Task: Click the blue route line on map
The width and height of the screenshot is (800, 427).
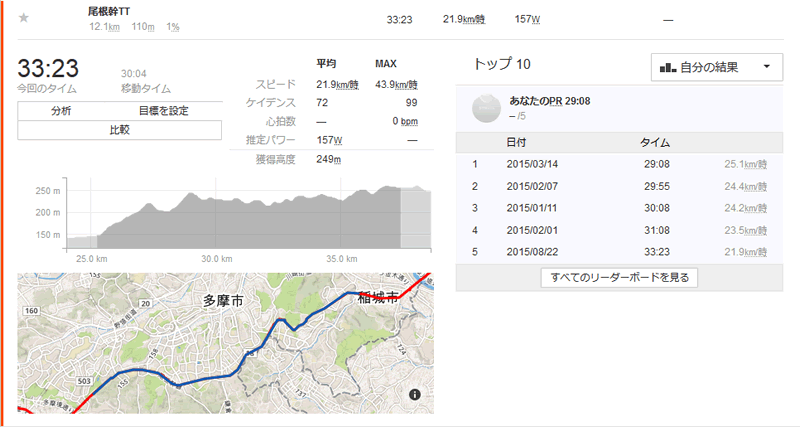Action: point(204,380)
